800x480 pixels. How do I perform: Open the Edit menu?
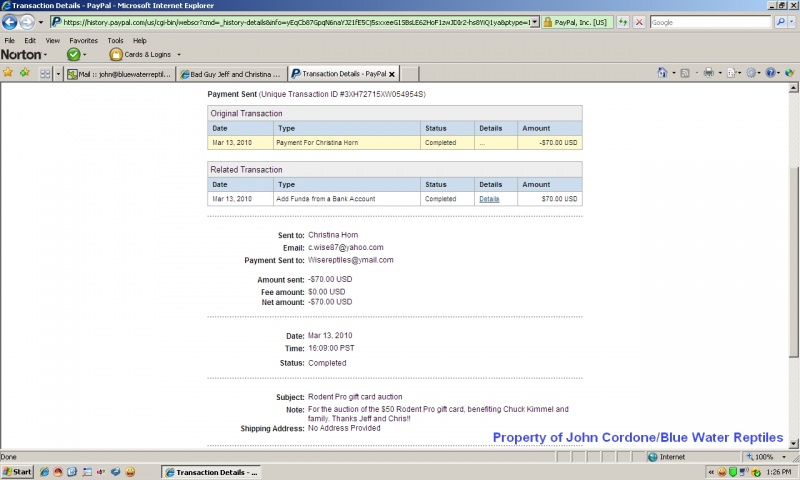30,40
